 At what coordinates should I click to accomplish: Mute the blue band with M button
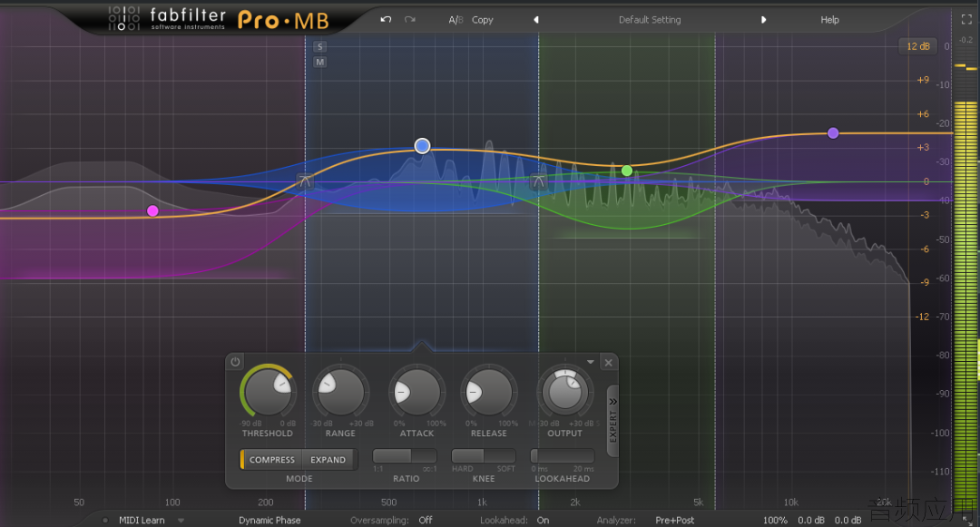tap(320, 62)
